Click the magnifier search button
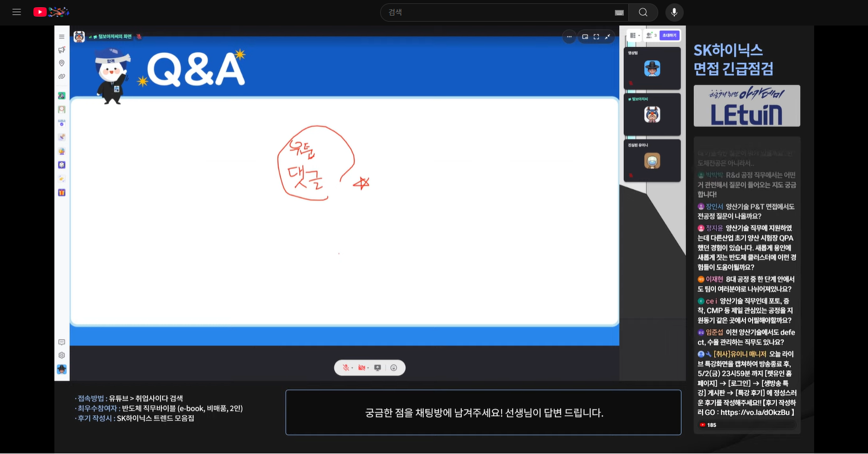868x454 pixels. tap(643, 12)
